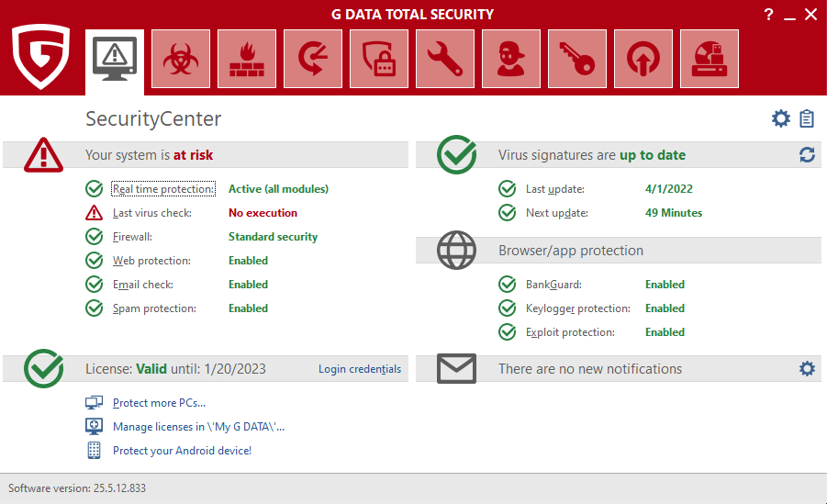827x504 pixels.
Task: Click the "Protect more PCs..." link
Action: pyautogui.click(x=159, y=403)
